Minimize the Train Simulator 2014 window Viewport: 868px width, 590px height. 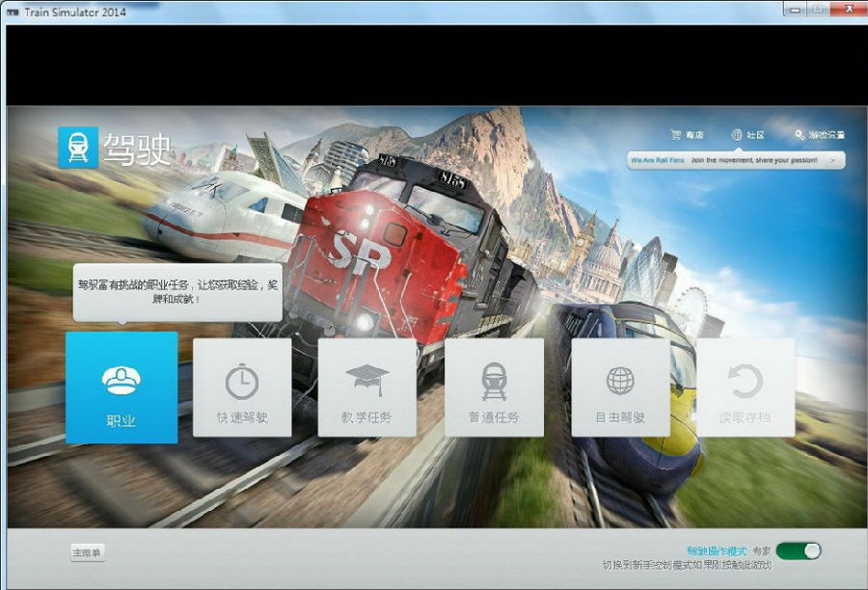[796, 10]
